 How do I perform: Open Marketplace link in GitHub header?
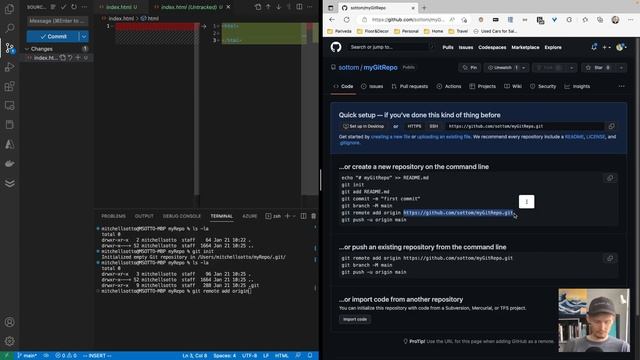(525, 47)
